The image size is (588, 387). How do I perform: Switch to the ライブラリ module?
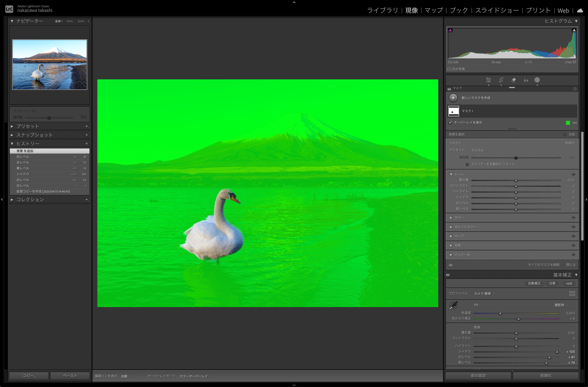[382, 10]
